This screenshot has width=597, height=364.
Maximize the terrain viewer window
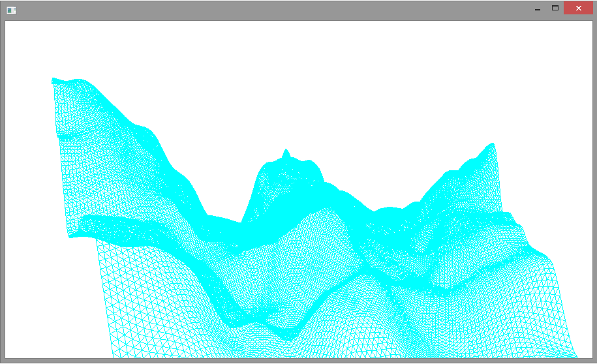555,8
